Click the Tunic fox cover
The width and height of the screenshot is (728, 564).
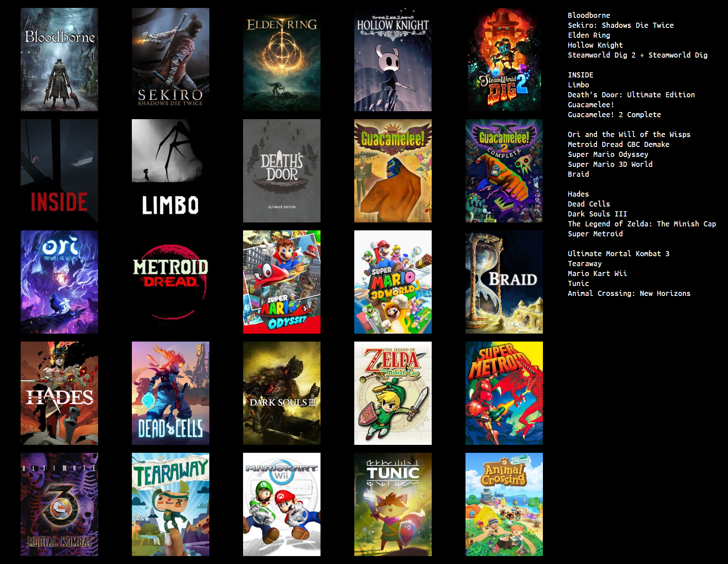(393, 504)
